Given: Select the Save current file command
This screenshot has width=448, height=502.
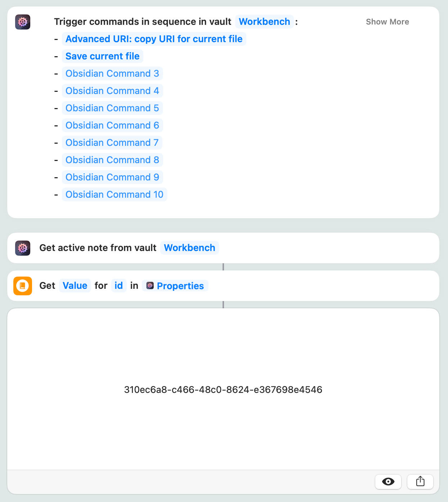Looking at the screenshot, I should [102, 56].
